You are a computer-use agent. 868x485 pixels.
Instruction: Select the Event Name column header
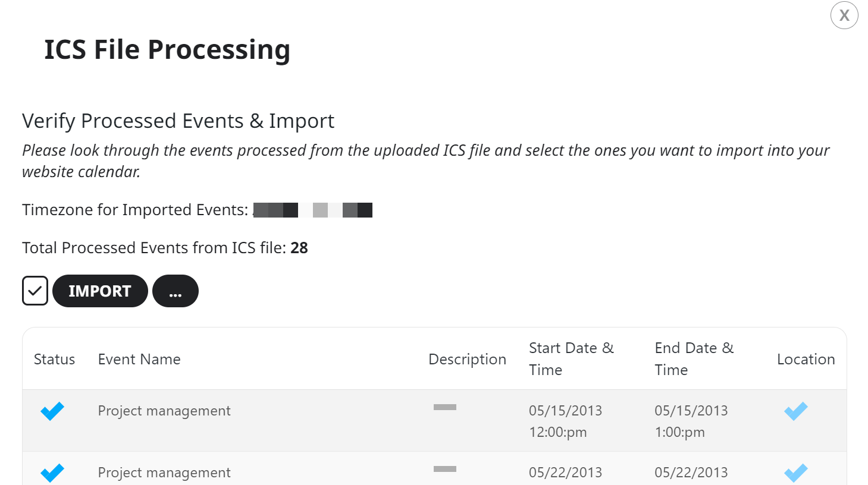click(139, 359)
